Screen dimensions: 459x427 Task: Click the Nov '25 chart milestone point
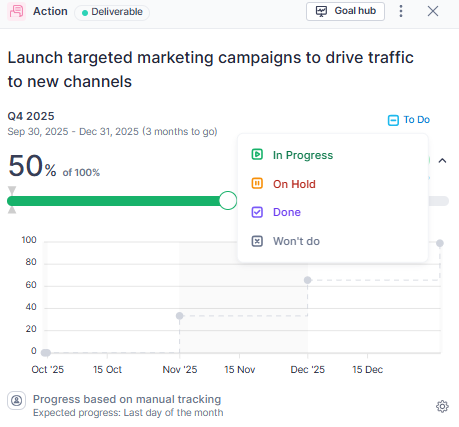click(x=179, y=316)
